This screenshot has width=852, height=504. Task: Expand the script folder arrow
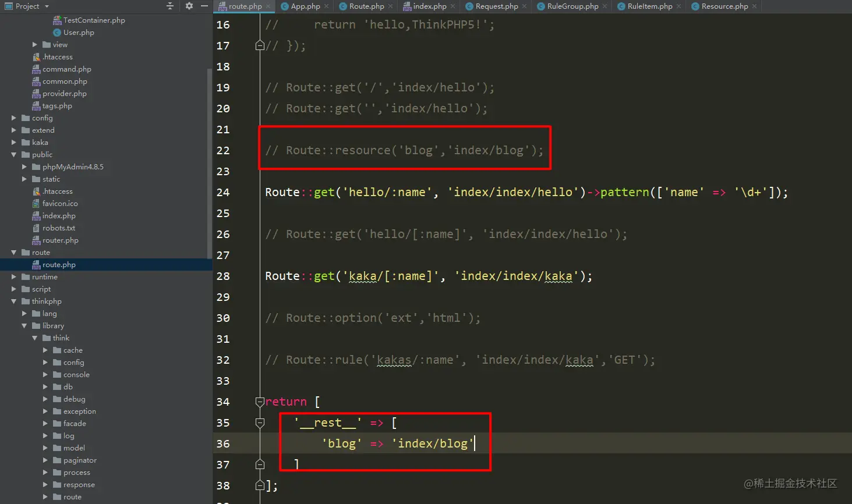[x=14, y=289]
